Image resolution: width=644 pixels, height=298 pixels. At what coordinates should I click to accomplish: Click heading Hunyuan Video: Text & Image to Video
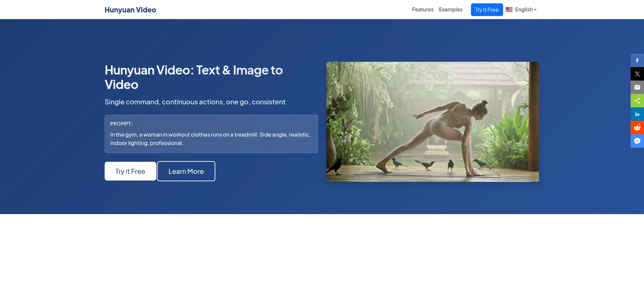point(194,77)
